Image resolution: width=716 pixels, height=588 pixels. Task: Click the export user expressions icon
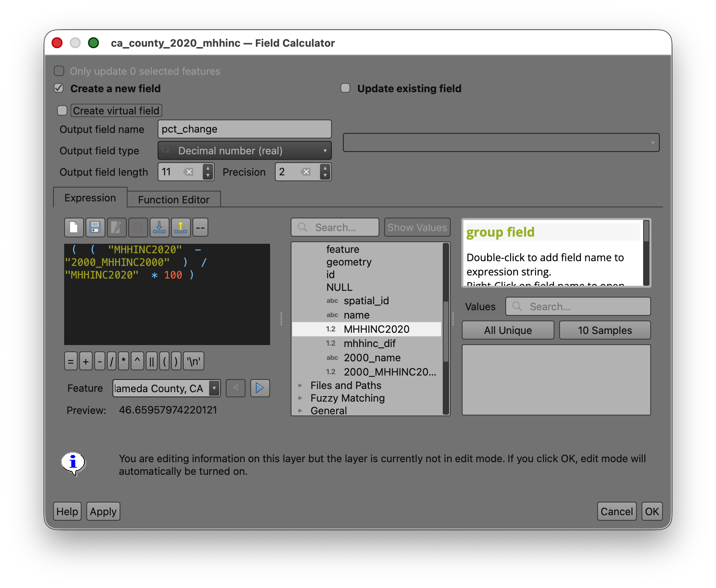181,228
